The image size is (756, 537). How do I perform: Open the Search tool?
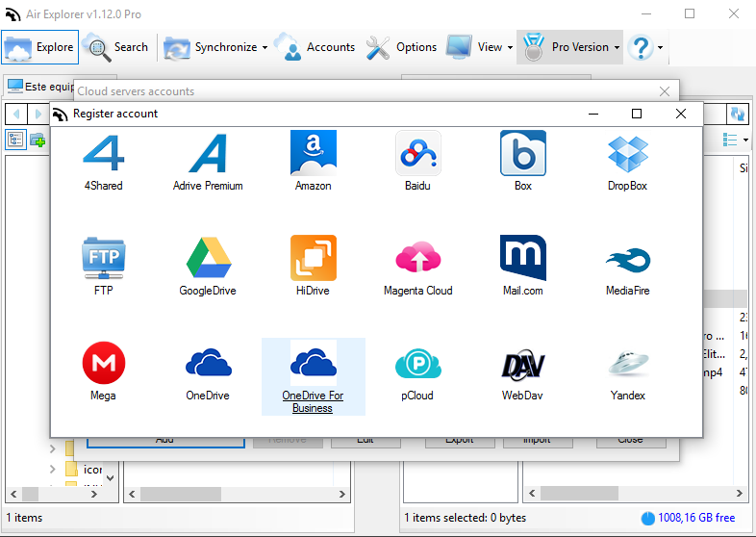115,47
